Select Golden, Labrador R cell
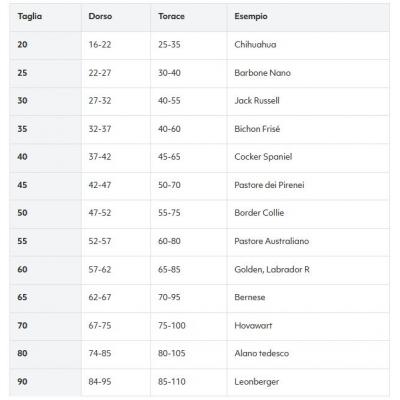Viewport: 400px width, 400px height. 272,269
